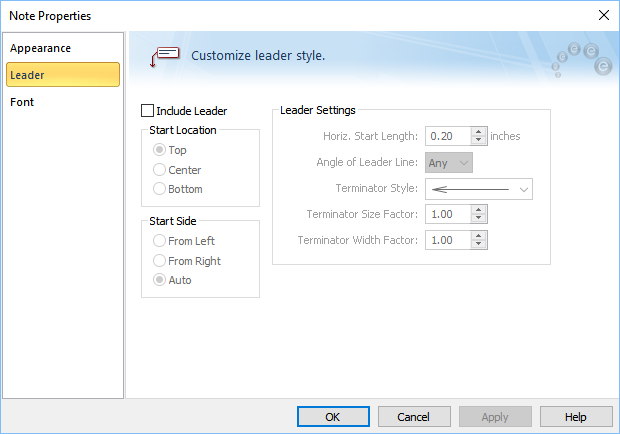620x434 pixels.
Task: Choose Auto start side option
Action: point(159,280)
